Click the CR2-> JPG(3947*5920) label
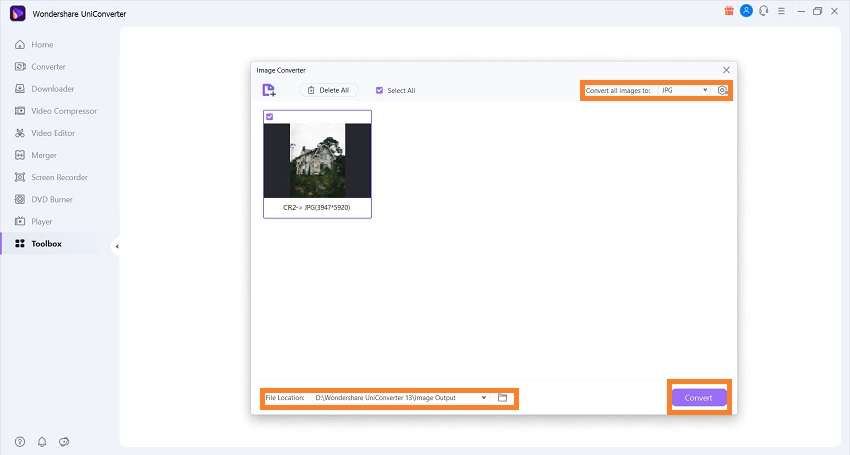Screen dimensions: 850x455 [317, 208]
